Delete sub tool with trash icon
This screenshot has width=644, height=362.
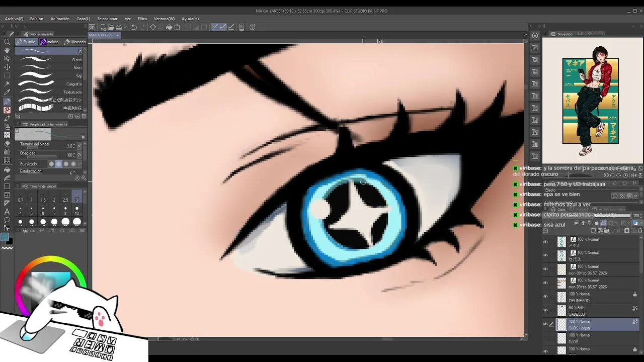tap(84, 116)
